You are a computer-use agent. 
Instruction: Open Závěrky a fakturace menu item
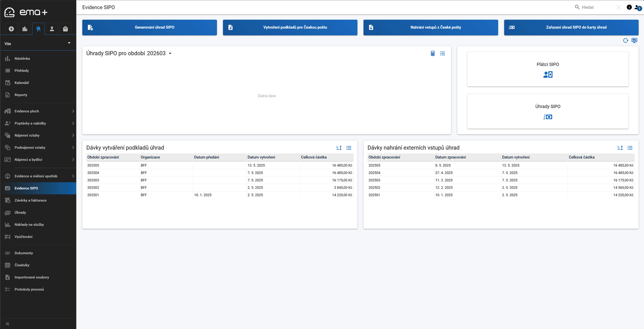[31, 201]
